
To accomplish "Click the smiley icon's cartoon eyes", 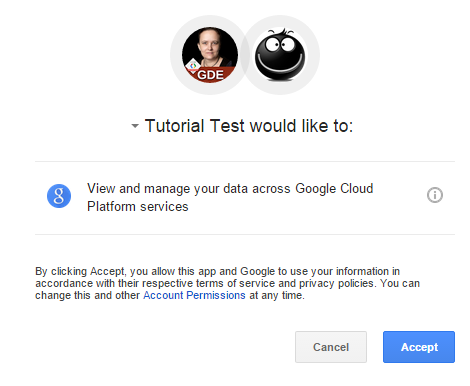I will point(280,45).
